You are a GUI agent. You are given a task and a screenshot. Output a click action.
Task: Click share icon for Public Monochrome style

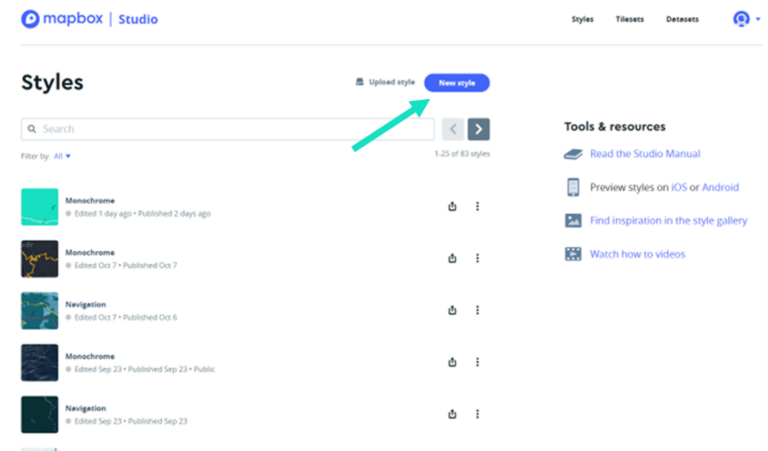(452, 362)
